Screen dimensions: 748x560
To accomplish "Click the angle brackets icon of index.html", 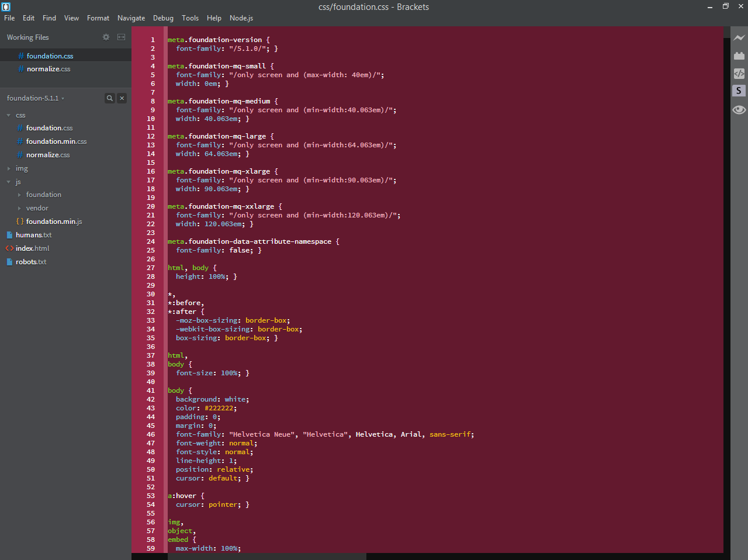I will tap(9, 248).
